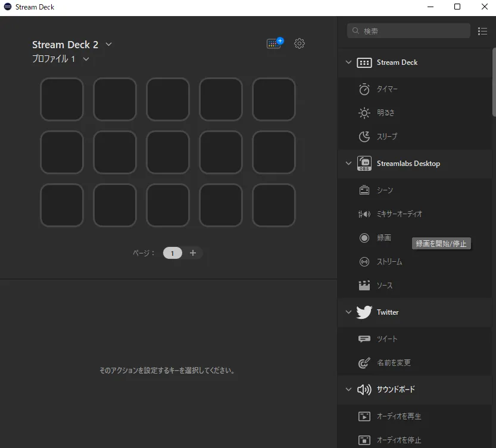Click the play audio (オーディオを再生) icon
The image size is (496, 448).
(x=364, y=416)
